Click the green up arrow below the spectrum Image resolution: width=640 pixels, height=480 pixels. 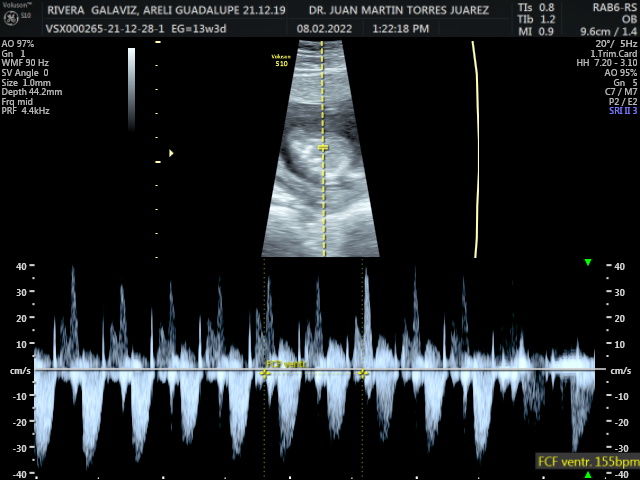[588, 475]
